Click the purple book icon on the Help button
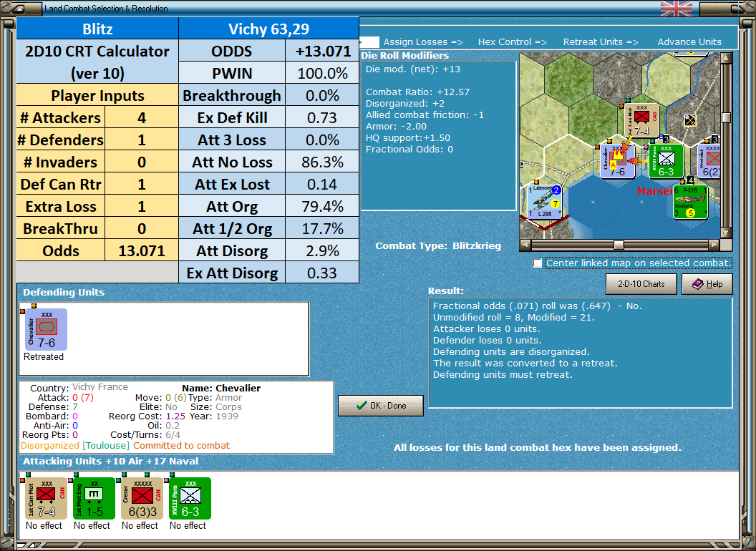Viewport: 756px width, 551px height. (698, 284)
